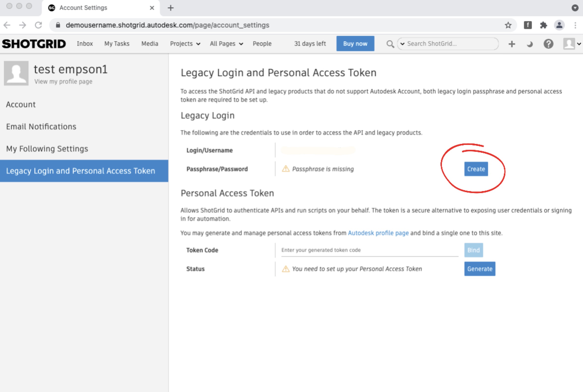Image resolution: width=583 pixels, height=392 pixels.
Task: Open the help question mark icon
Action: click(x=548, y=44)
